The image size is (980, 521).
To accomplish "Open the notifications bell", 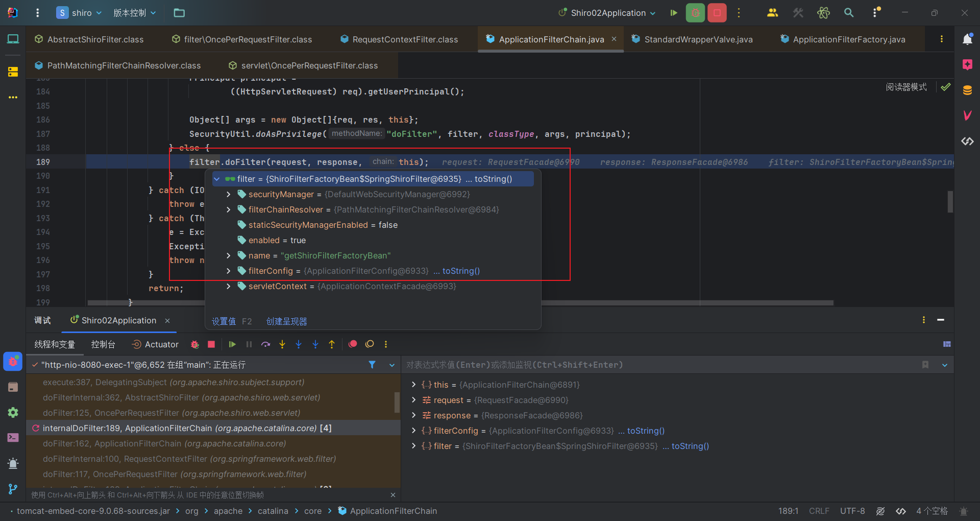I will [967, 39].
